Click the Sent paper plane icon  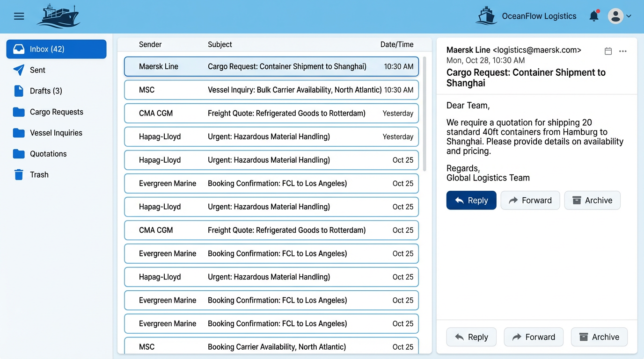pyautogui.click(x=19, y=70)
